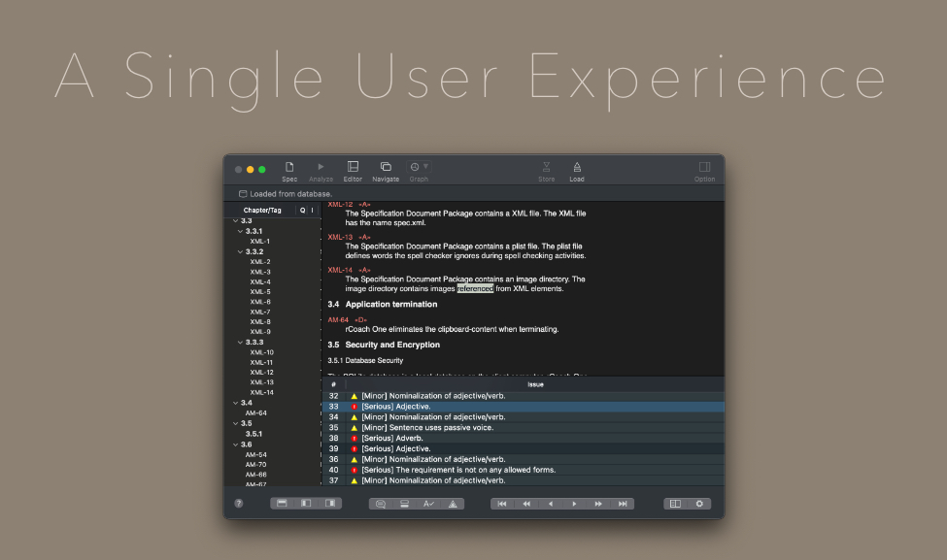Open the Navigate toolbar icon
This screenshot has height=560, width=947.
pyautogui.click(x=386, y=171)
